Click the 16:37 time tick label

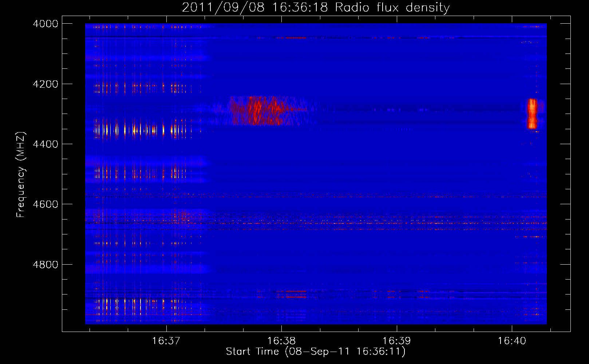[x=166, y=341]
